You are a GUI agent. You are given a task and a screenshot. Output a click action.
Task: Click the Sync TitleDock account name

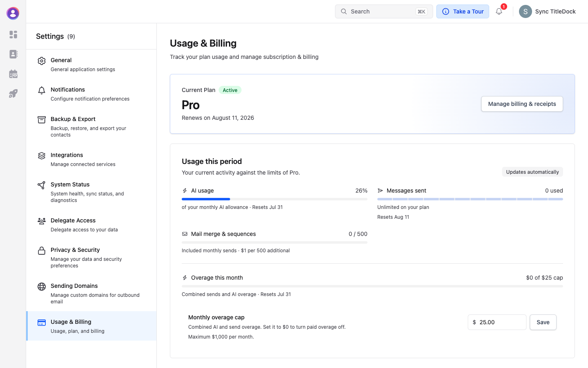[555, 11]
